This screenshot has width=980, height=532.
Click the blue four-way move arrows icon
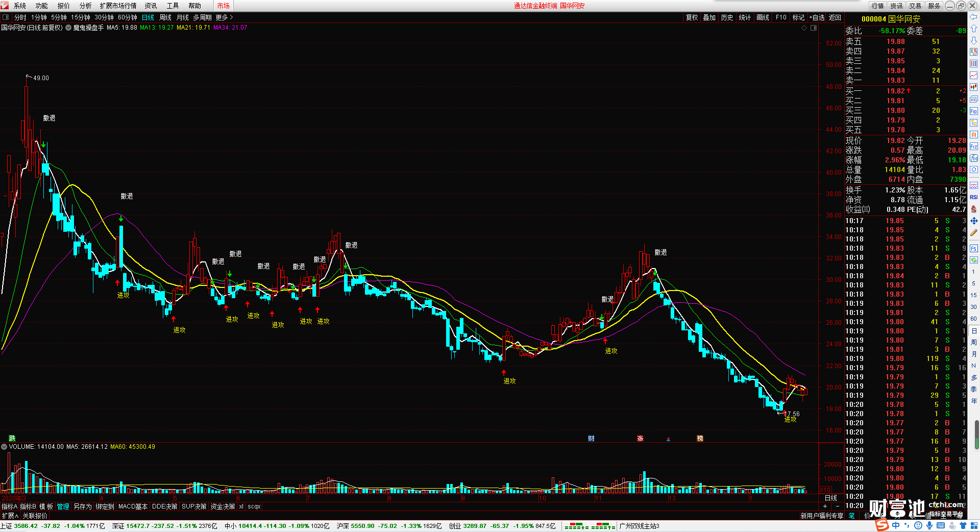coord(973,221)
